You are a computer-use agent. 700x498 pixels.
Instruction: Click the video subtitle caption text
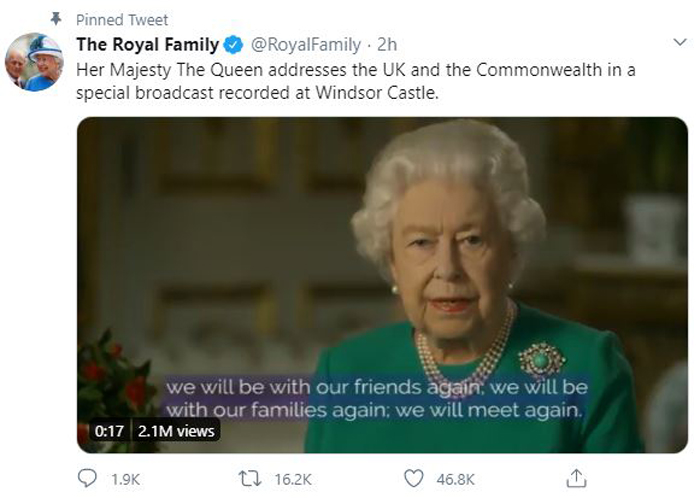click(376, 398)
